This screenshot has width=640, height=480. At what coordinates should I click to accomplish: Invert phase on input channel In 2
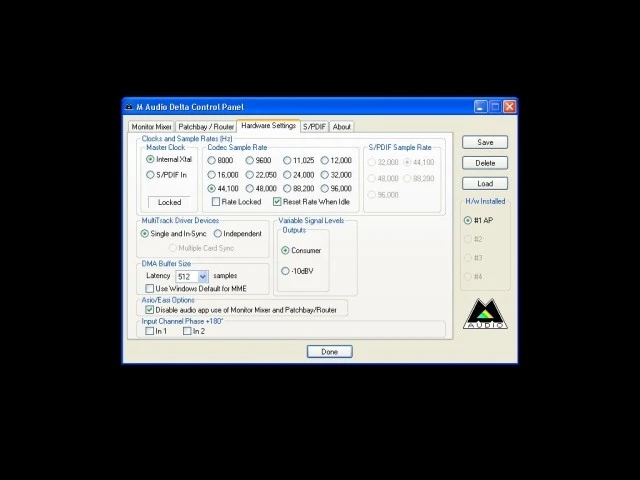[187, 331]
